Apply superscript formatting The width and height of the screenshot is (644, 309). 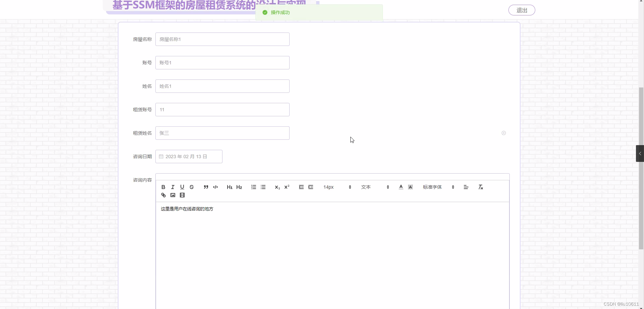coord(286,187)
